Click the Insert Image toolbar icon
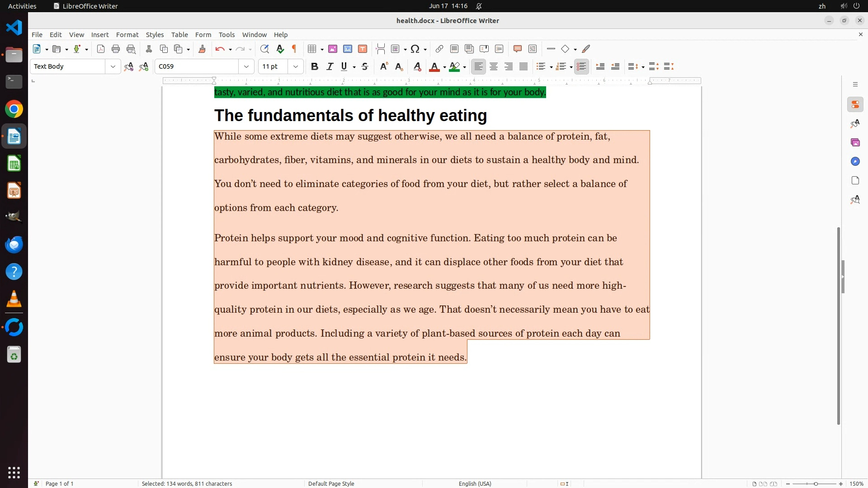The height and width of the screenshot is (488, 868). pos(333,49)
